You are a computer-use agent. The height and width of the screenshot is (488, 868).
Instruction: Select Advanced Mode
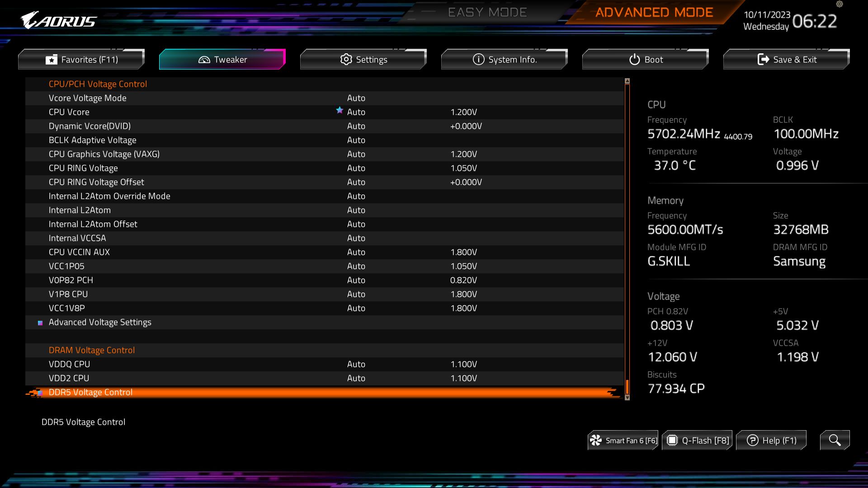[x=654, y=12]
